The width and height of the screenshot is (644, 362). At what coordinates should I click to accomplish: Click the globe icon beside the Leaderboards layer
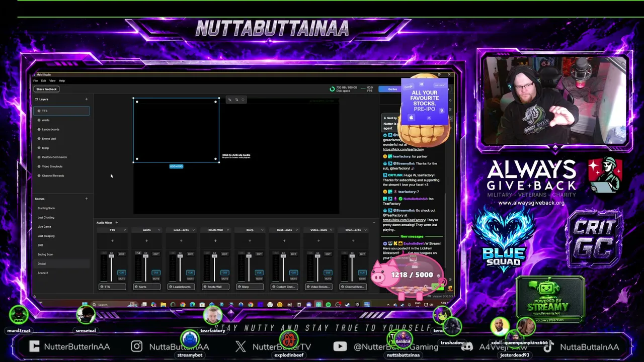[x=39, y=129]
